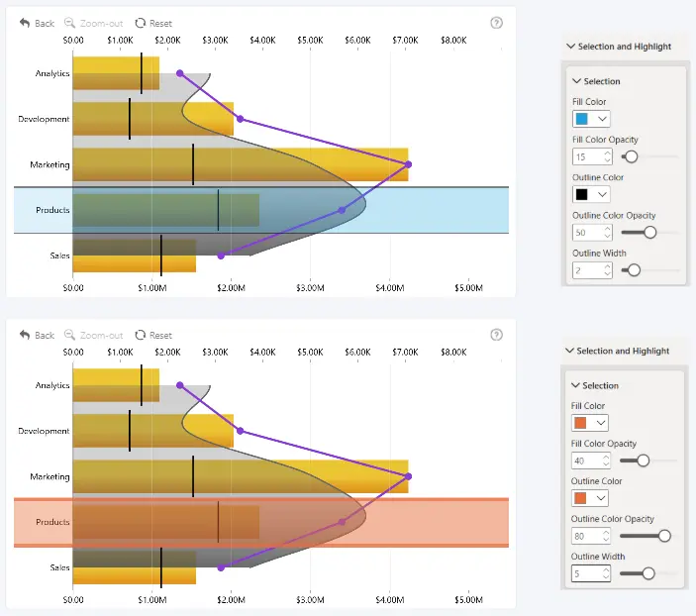
Task: Collapse the top panel Selection subsection
Action: pyautogui.click(x=576, y=81)
